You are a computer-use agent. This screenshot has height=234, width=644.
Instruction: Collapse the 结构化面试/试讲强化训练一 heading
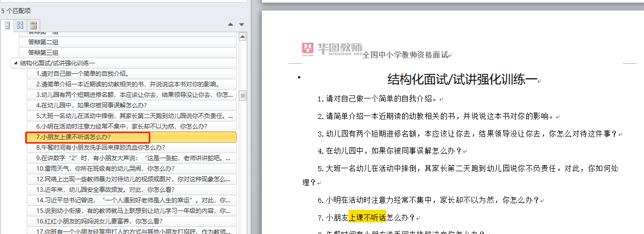(x=15, y=63)
